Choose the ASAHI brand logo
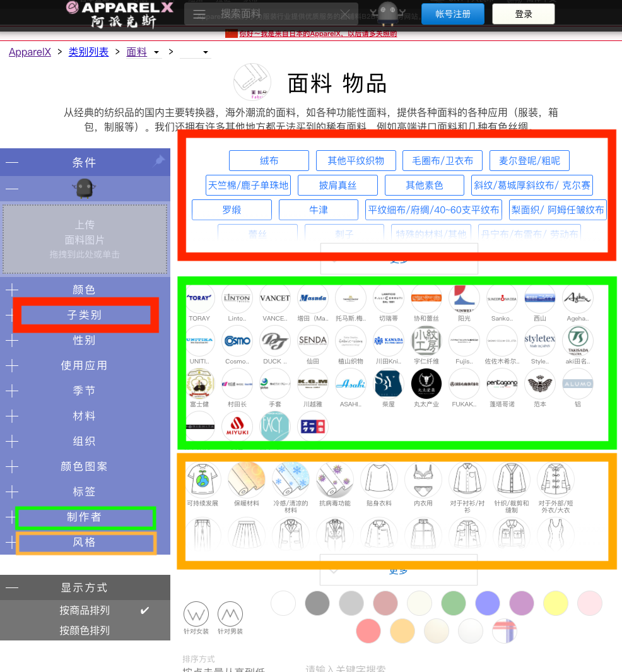Screen dimensions: 622x672 pos(350,384)
